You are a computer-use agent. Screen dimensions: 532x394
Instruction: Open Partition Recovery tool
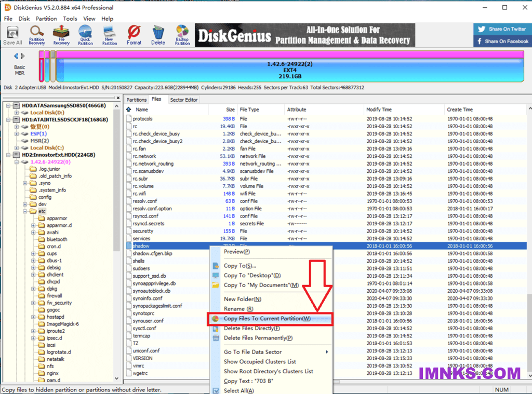point(37,35)
